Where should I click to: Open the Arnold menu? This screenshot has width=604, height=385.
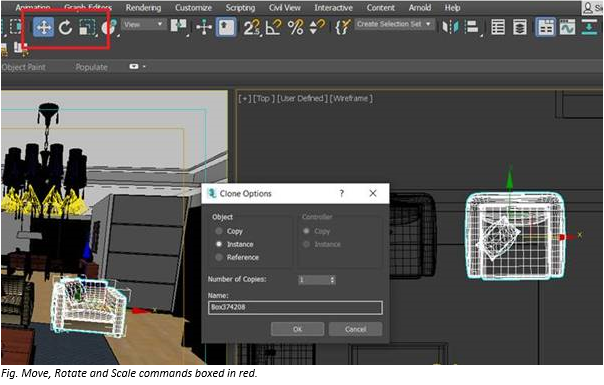click(x=420, y=8)
